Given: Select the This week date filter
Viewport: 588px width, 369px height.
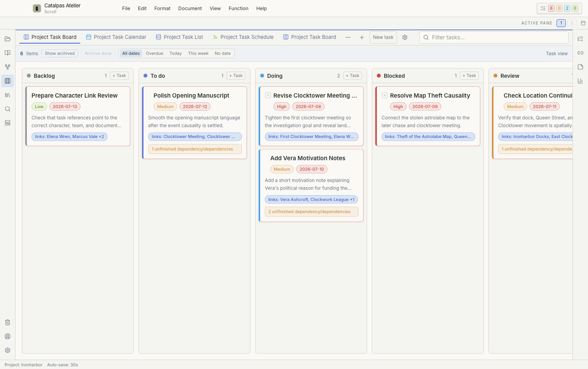Looking at the screenshot, I should (198, 53).
